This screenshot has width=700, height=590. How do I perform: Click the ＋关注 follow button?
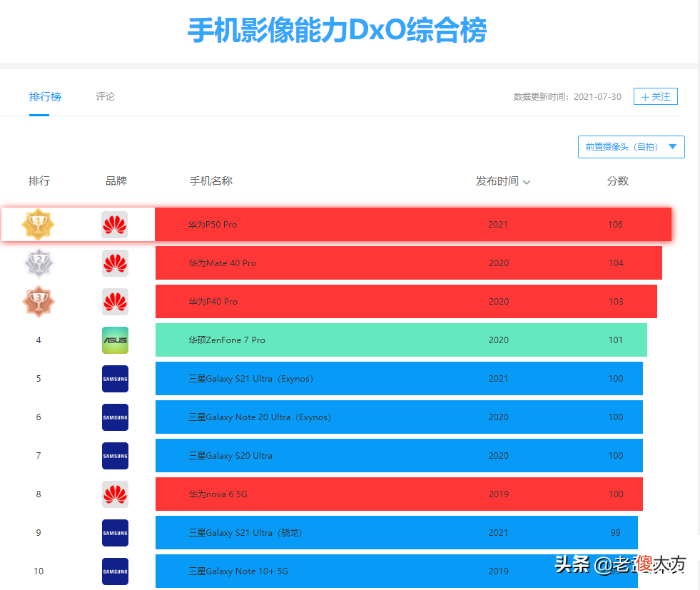(x=655, y=96)
